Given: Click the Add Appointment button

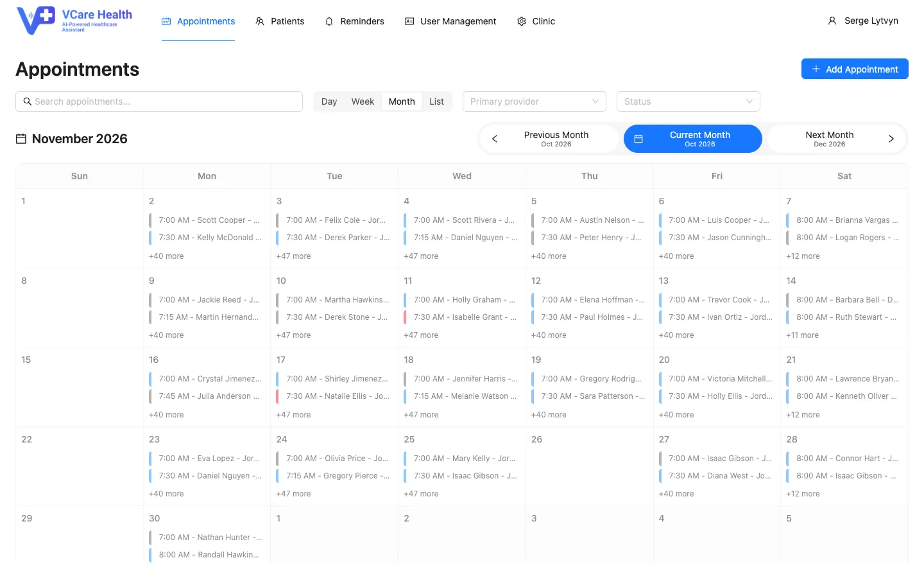Looking at the screenshot, I should (x=855, y=69).
